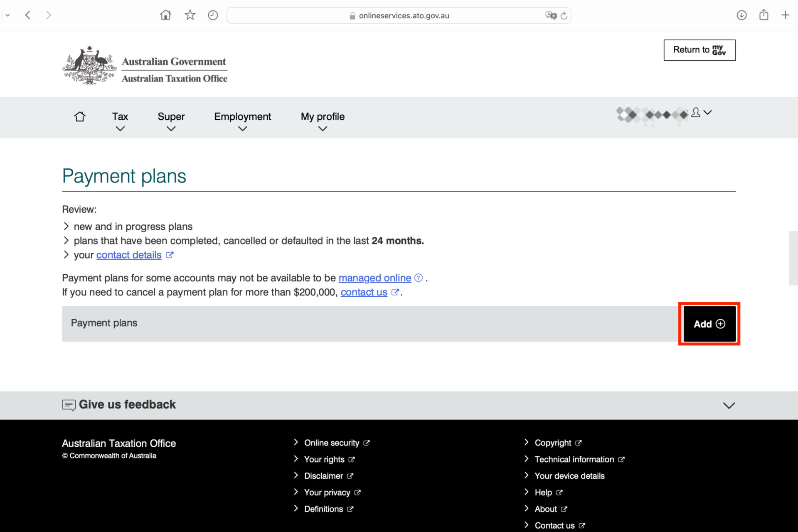Expand the Give us feedback section
Screen dimensions: 798x532
click(729, 405)
